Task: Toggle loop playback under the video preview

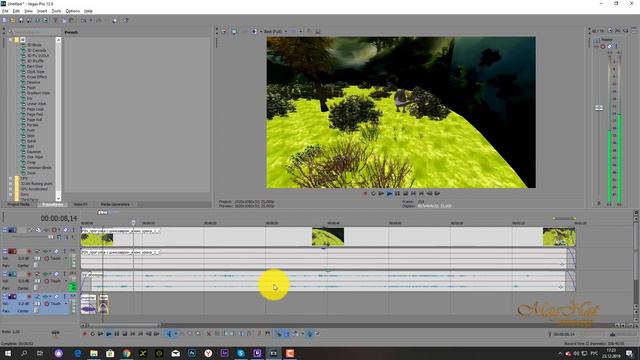Action: pyautogui.click(x=373, y=193)
